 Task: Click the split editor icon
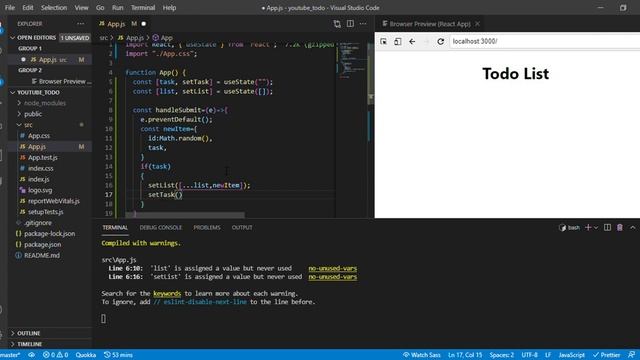(350, 24)
